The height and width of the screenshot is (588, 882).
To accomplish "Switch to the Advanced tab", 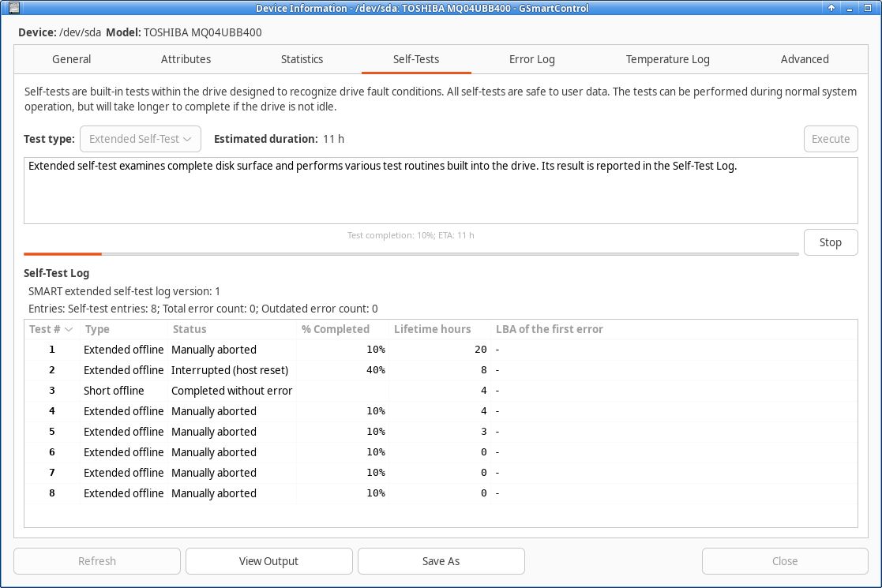I will point(805,59).
